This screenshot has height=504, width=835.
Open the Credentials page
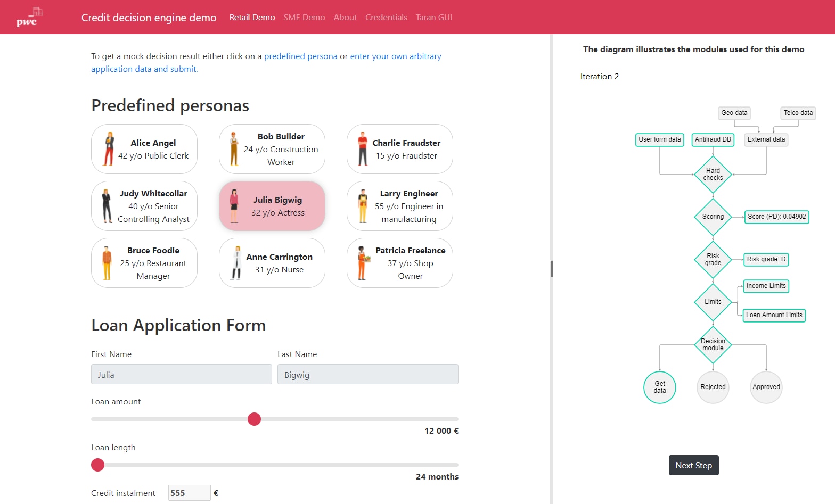[386, 18]
